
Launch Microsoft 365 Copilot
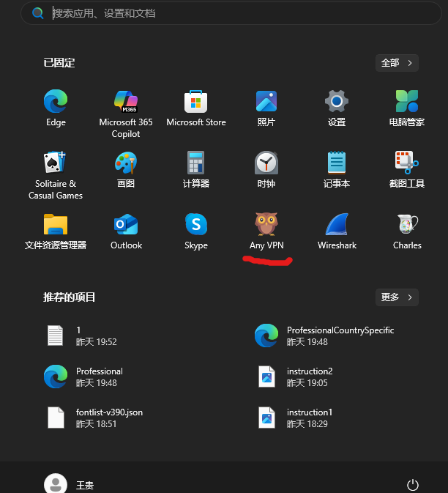click(x=126, y=102)
